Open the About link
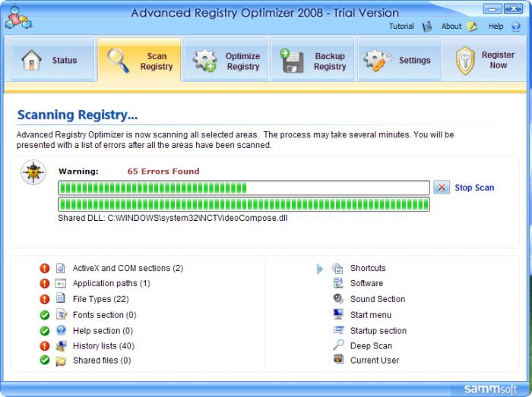532x397 pixels. tap(451, 27)
